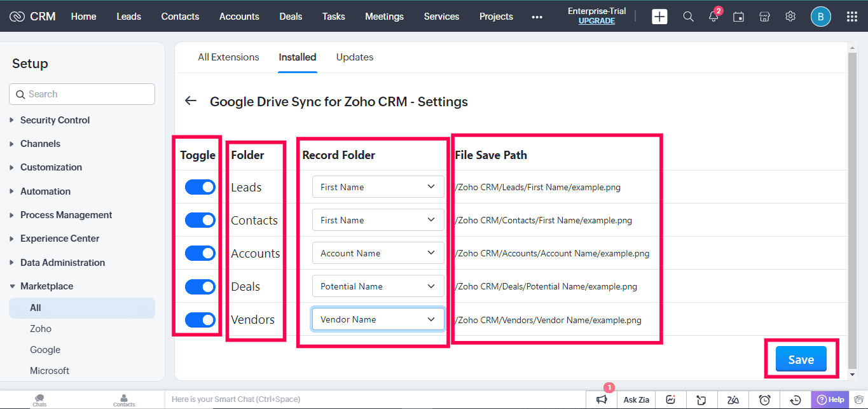Open Potential Name record folder dropdown
This screenshot has height=409, width=868.
coord(378,286)
